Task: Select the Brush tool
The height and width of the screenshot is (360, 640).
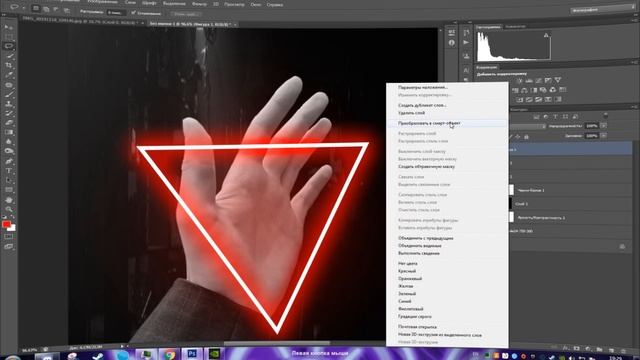Action: (9, 95)
